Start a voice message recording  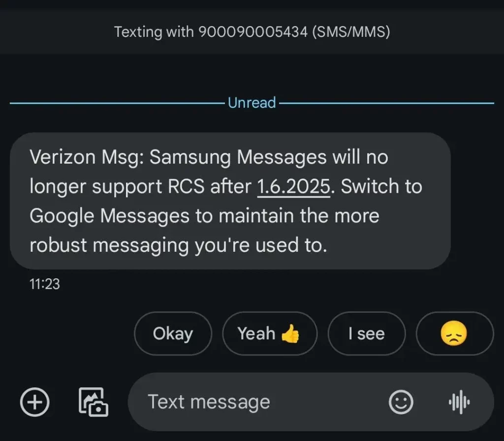click(459, 402)
